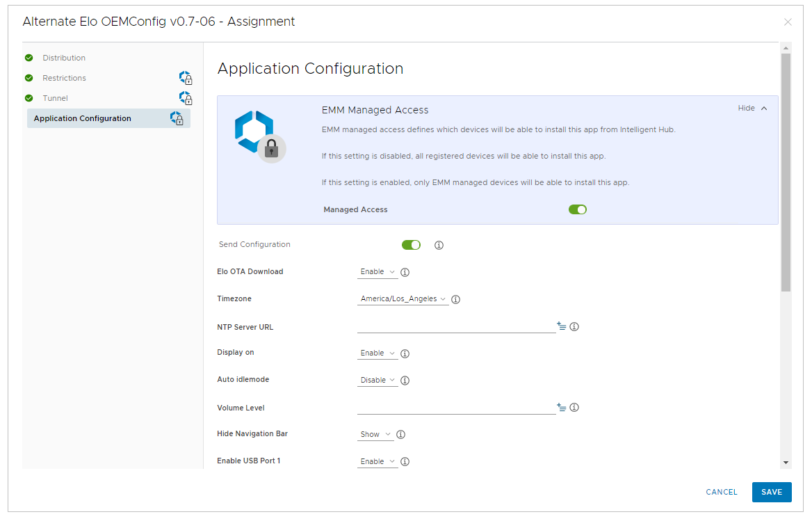Image resolution: width=812 pixels, height=519 pixels.
Task: Click the vertical scrollbar thumb
Action: tap(786, 173)
